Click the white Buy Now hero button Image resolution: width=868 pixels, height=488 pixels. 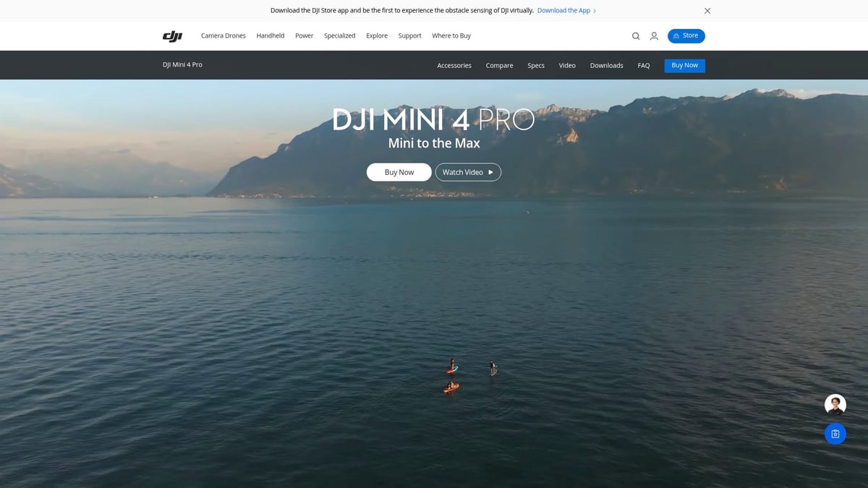pos(399,172)
